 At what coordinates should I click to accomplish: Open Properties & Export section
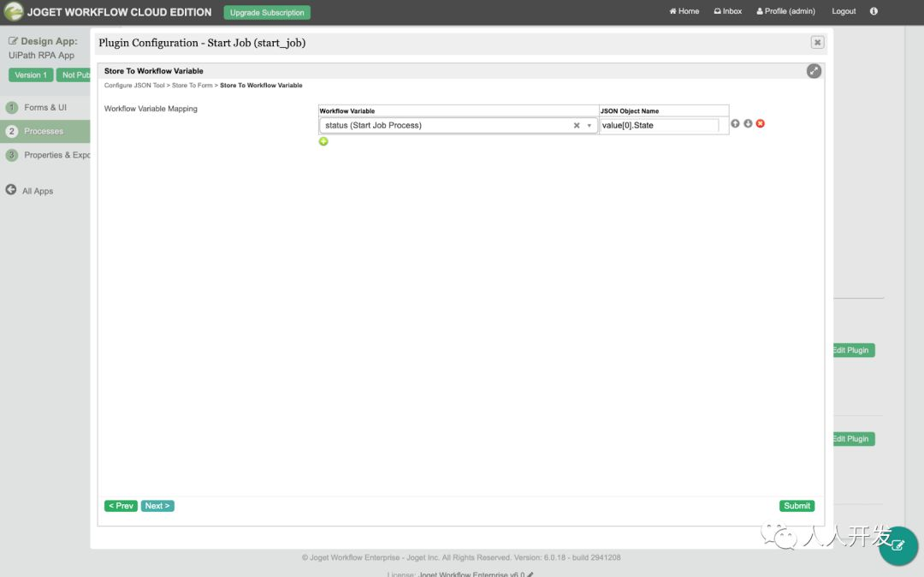(x=44, y=155)
